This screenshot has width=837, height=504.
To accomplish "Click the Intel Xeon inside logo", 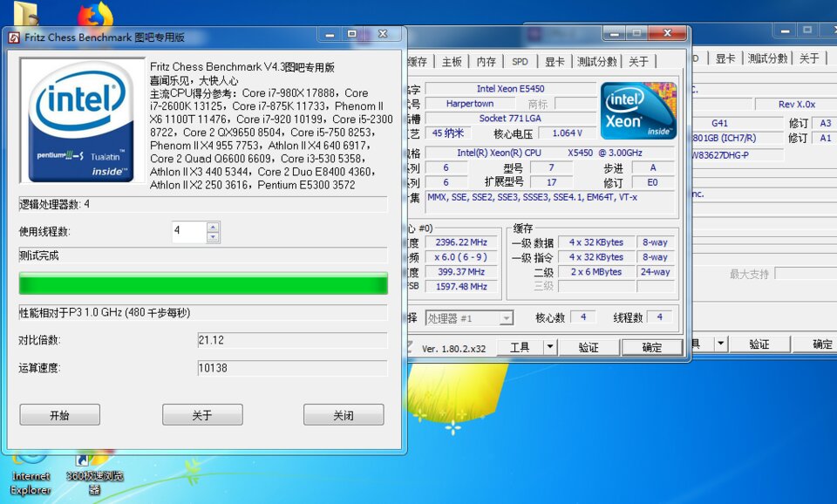I will [x=638, y=111].
